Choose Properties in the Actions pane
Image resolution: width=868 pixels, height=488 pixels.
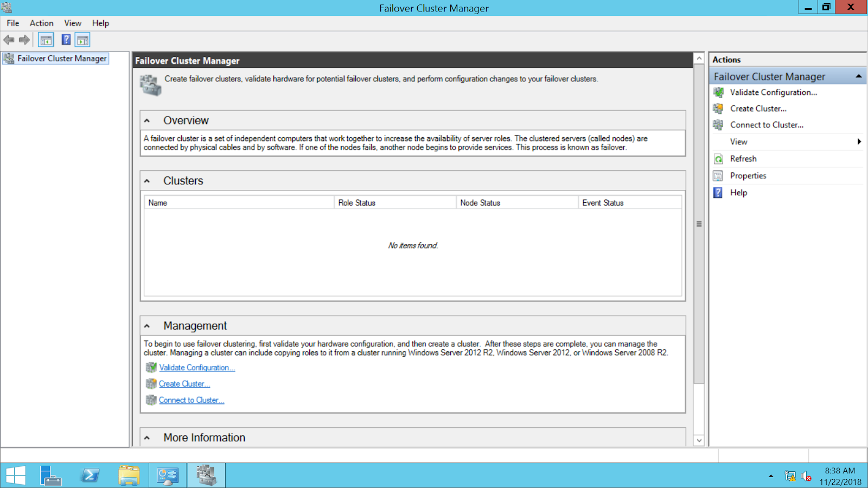[x=748, y=176]
